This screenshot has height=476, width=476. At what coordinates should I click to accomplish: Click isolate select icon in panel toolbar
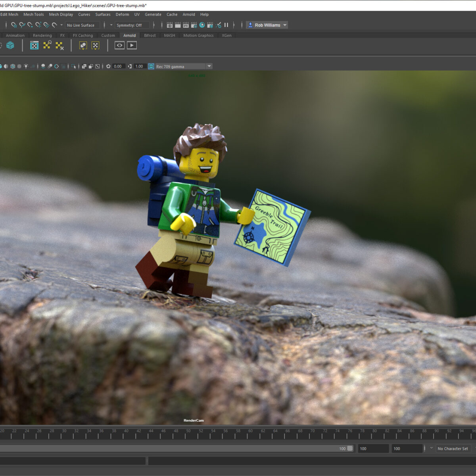tap(73, 66)
